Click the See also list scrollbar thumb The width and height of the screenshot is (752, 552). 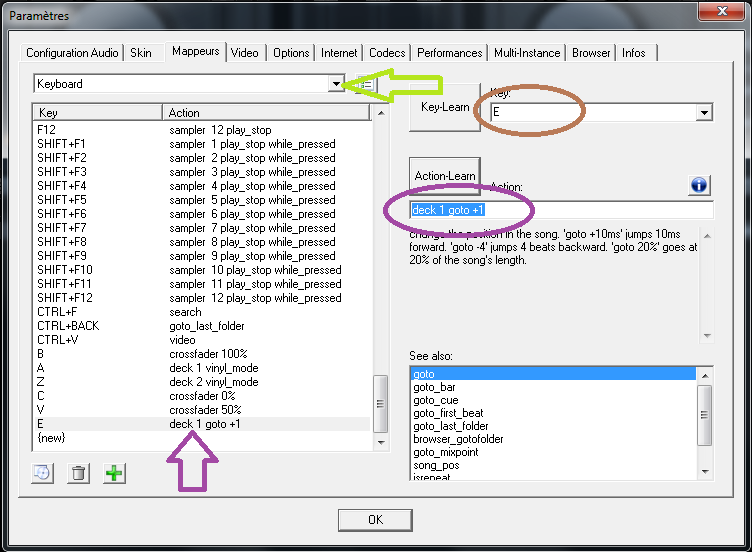coord(705,415)
